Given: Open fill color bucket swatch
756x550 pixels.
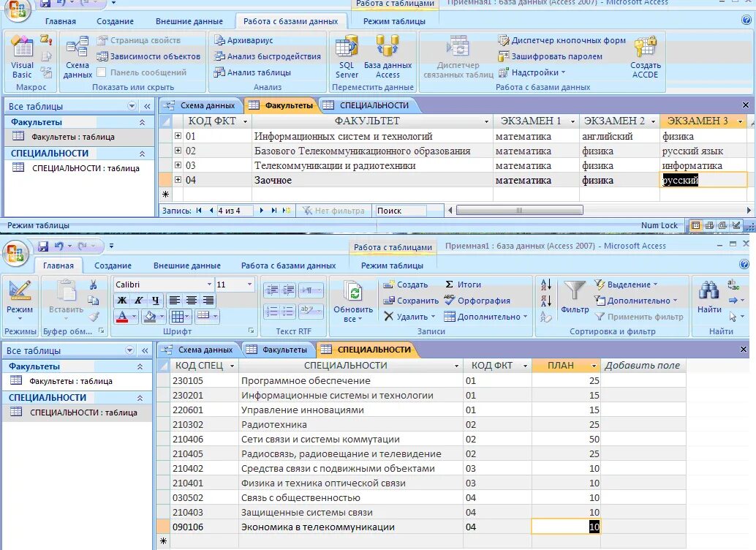Looking at the screenshot, I should click(x=151, y=317).
